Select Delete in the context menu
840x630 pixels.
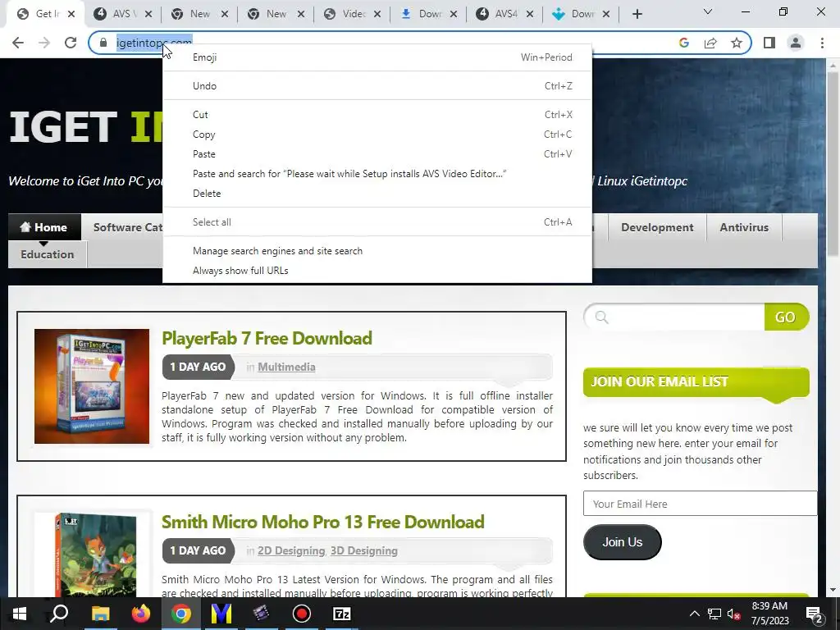377,194
